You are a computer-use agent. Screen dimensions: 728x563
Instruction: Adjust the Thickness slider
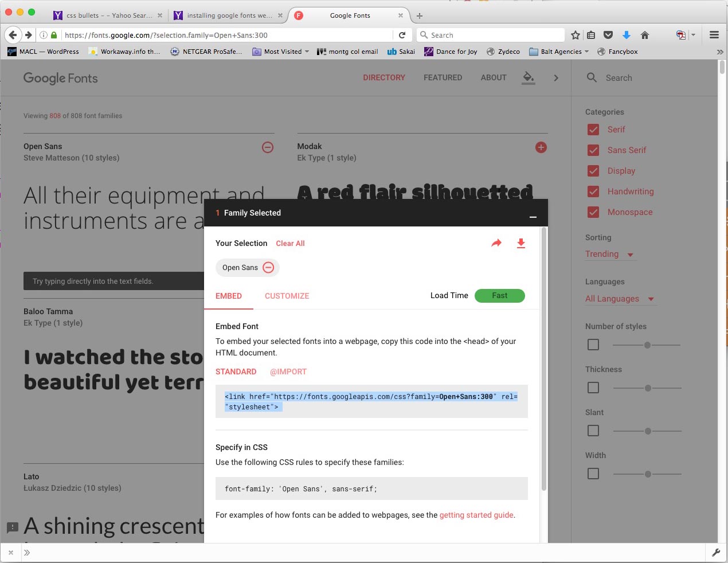(x=647, y=388)
